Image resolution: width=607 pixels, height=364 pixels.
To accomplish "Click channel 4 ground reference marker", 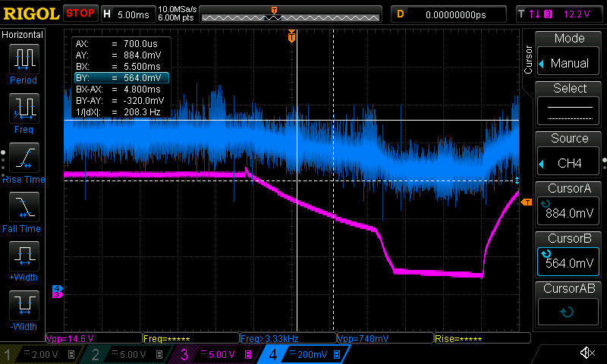I will pyautogui.click(x=58, y=288).
